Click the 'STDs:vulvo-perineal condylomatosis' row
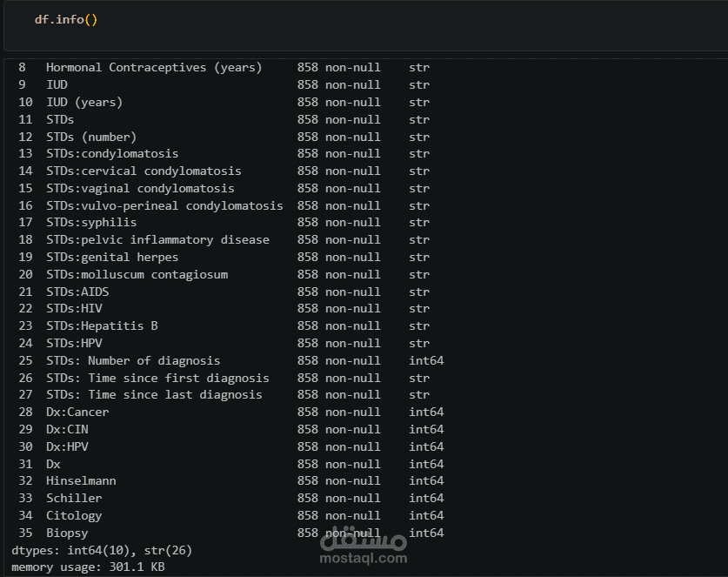 [164, 205]
